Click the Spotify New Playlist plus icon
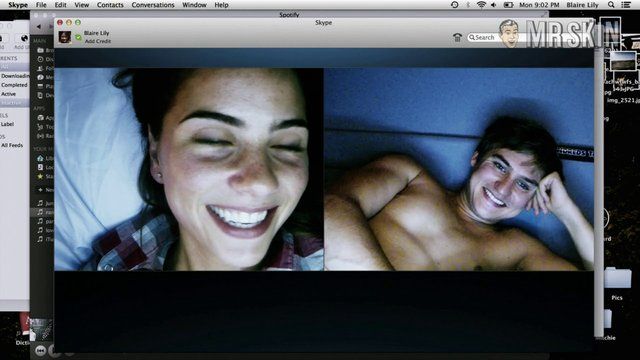The height and width of the screenshot is (360, 640). tap(40, 190)
